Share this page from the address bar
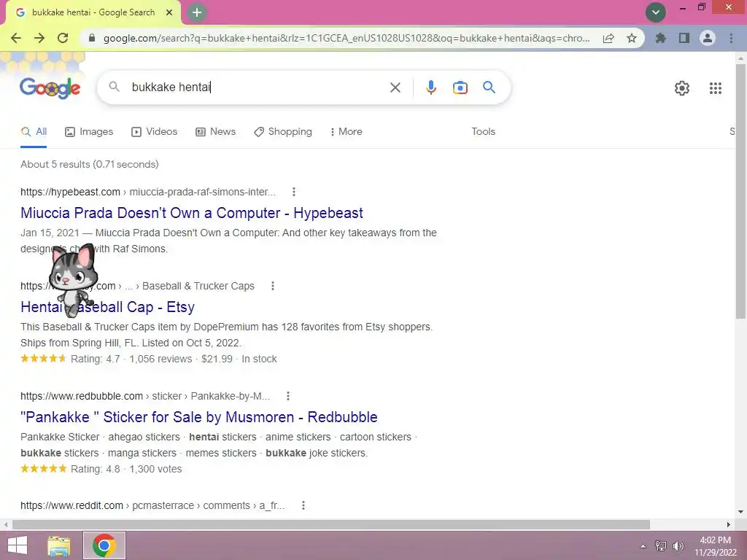Image resolution: width=747 pixels, height=560 pixels. tap(608, 39)
